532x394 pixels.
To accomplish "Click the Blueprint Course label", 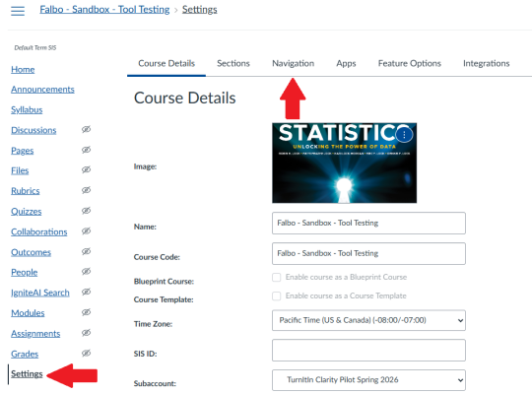I will point(164,282).
